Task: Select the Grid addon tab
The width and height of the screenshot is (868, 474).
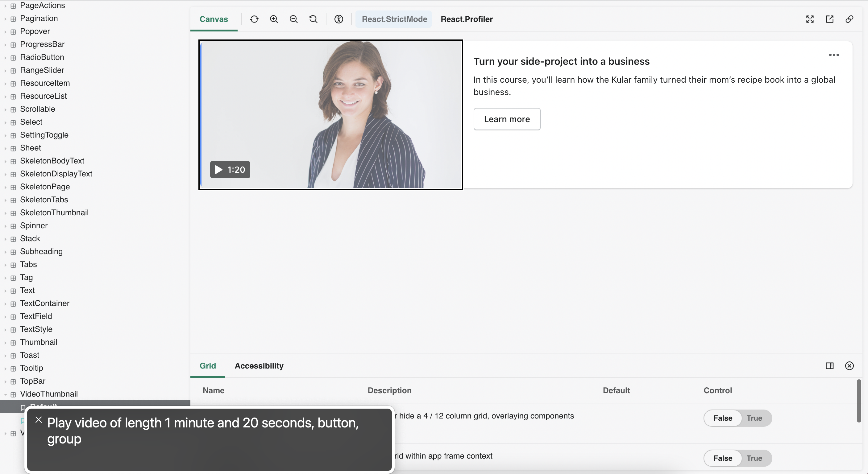Action: [208, 365]
